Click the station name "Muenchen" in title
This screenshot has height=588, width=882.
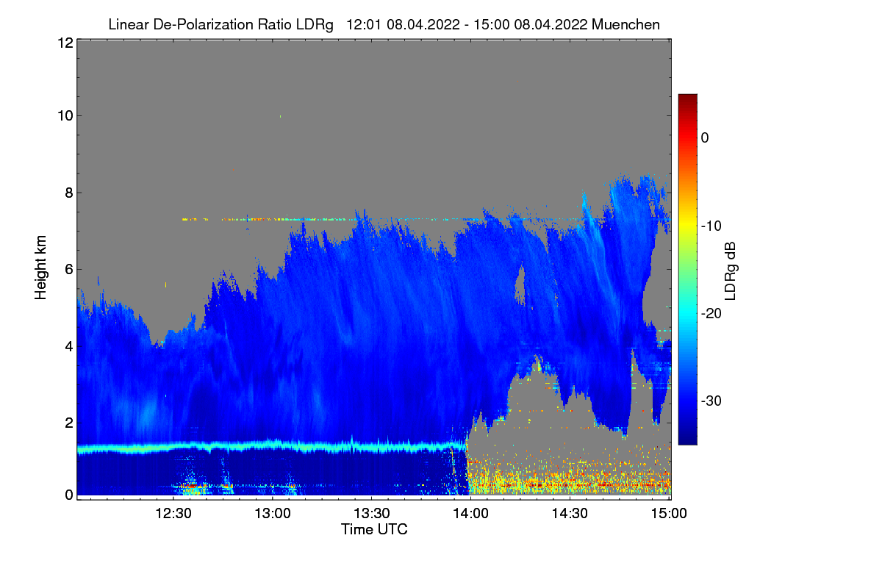click(625, 24)
